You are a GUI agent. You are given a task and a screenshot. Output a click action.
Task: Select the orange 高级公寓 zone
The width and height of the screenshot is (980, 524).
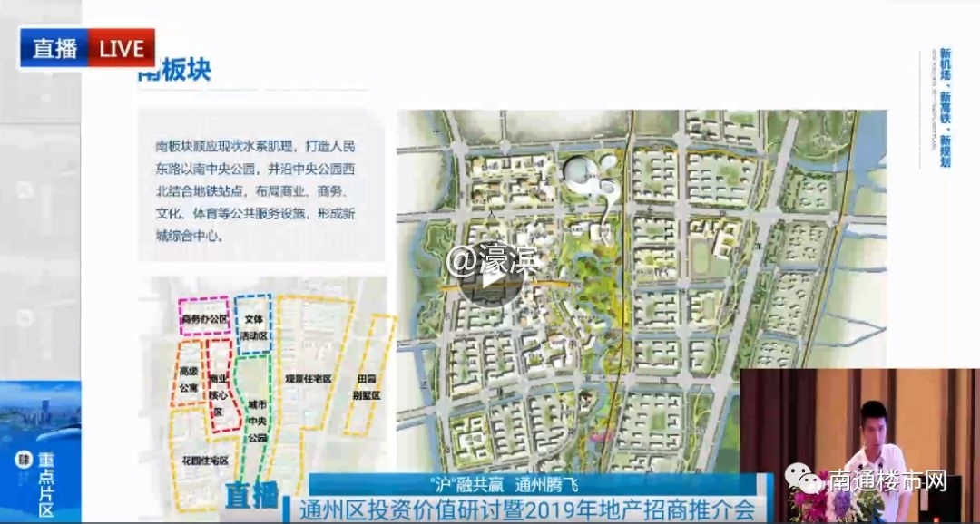(x=188, y=379)
